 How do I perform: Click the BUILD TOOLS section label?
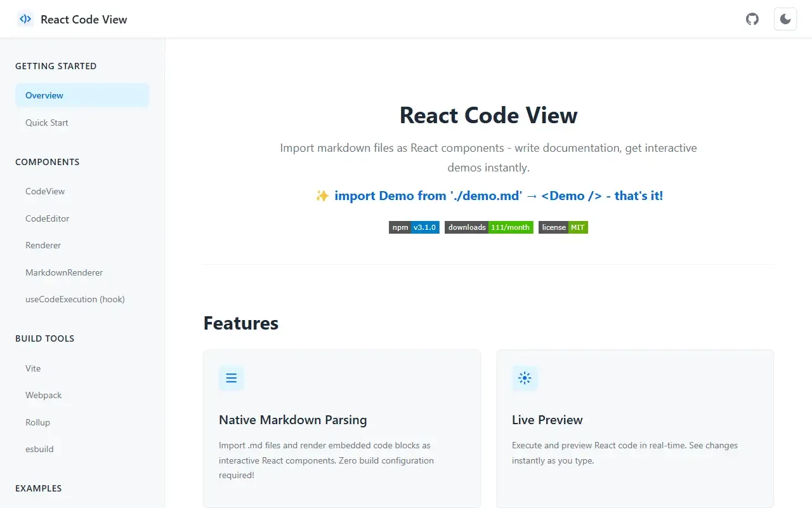pyautogui.click(x=45, y=338)
